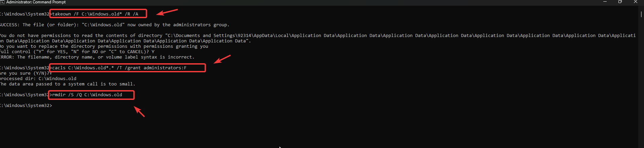Click the Command Prompt system menu icon

point(2,2)
